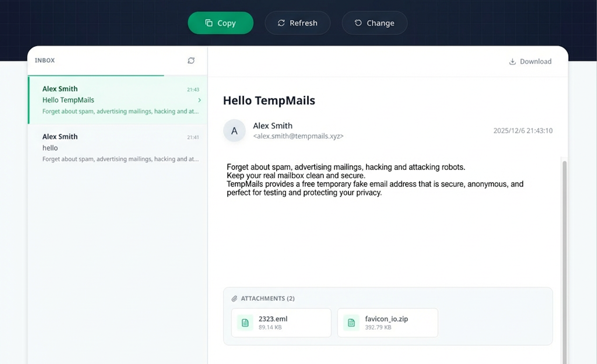Click the file icon for favicon_io.zip attachment
Viewport: 597px width, 364px height.
click(351, 323)
